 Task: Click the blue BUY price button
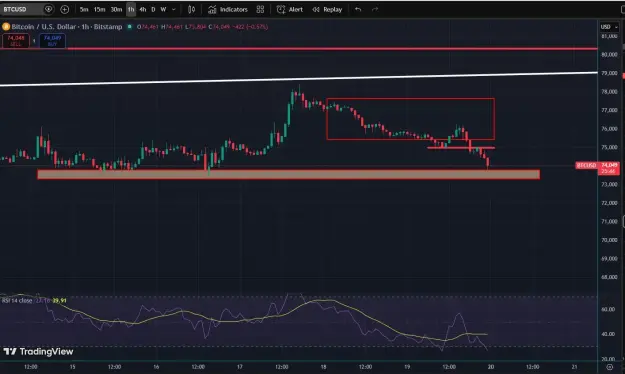point(52,41)
